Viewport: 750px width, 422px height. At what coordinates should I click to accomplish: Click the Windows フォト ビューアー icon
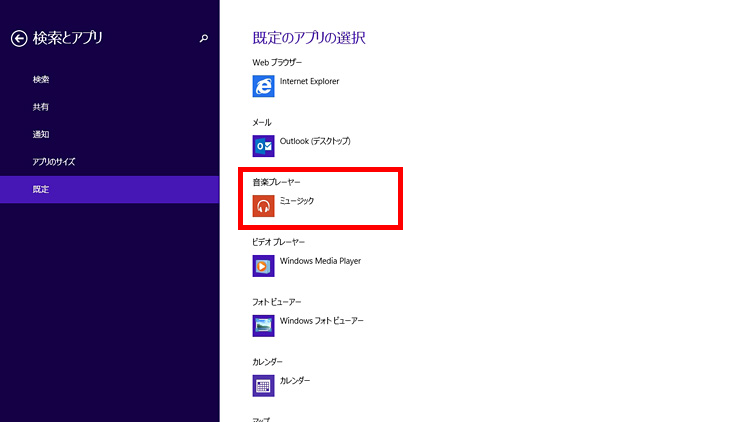point(264,326)
